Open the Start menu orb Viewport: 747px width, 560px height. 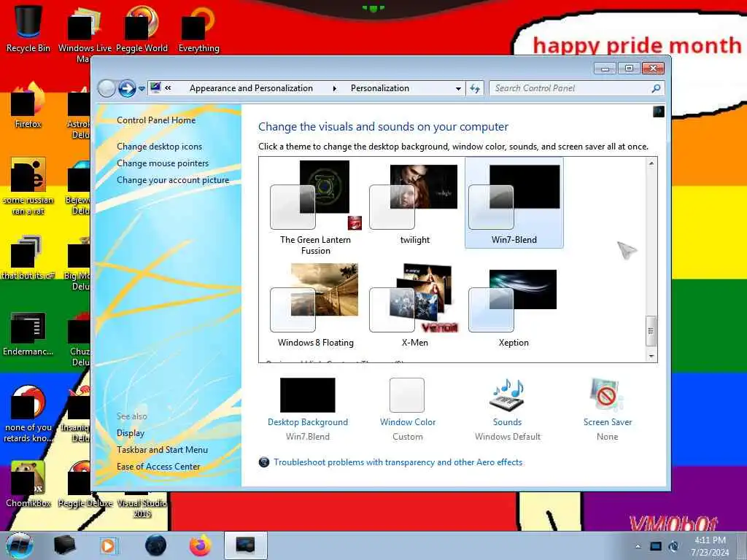[20, 545]
